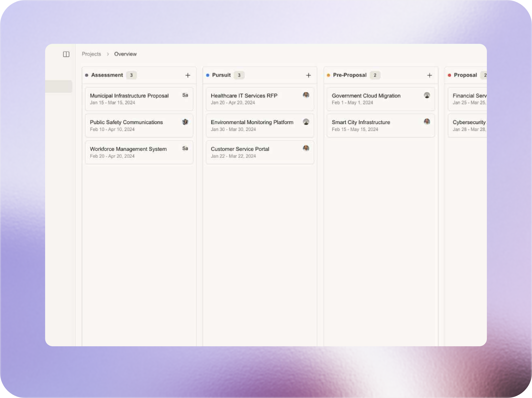The height and width of the screenshot is (398, 532).
Task: Select the highlighted sidebar item
Action: pos(59,86)
